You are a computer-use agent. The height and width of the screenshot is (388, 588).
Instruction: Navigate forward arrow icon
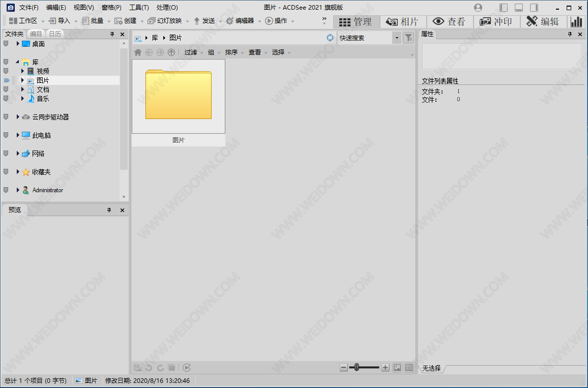coord(160,52)
